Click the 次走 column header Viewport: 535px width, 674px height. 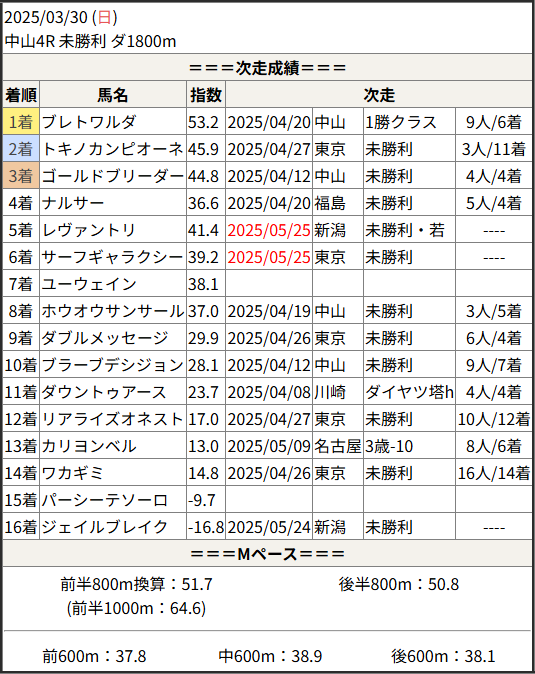click(x=379, y=95)
